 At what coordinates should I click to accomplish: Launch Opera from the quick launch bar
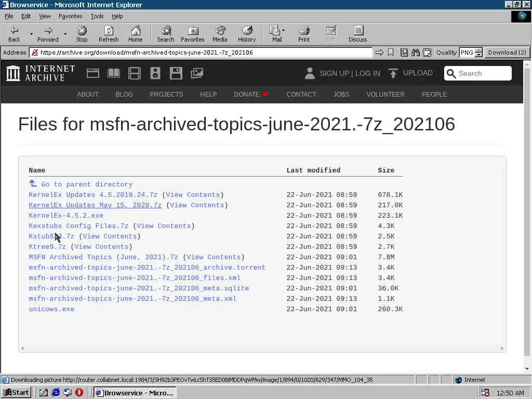[79, 393]
